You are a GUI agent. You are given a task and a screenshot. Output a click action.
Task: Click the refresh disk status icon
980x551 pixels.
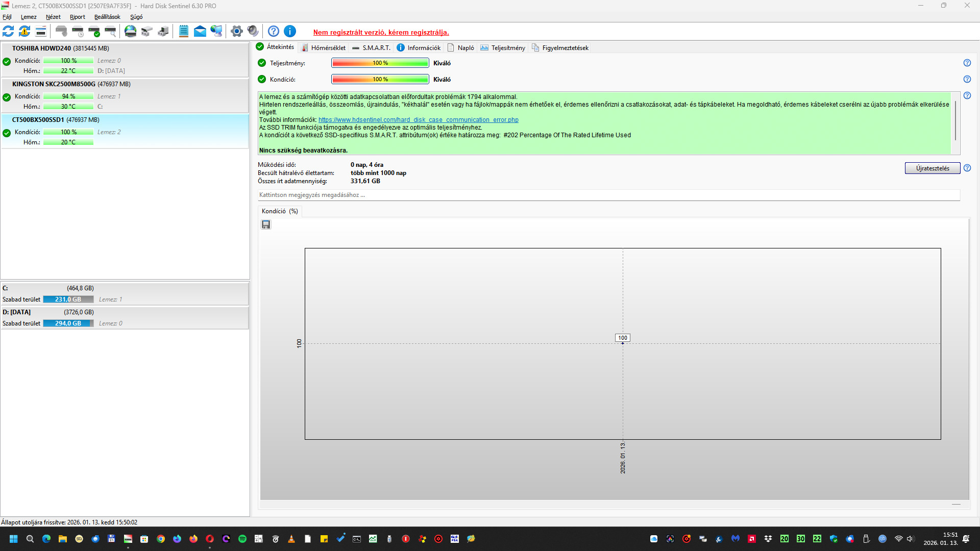tap(8, 31)
